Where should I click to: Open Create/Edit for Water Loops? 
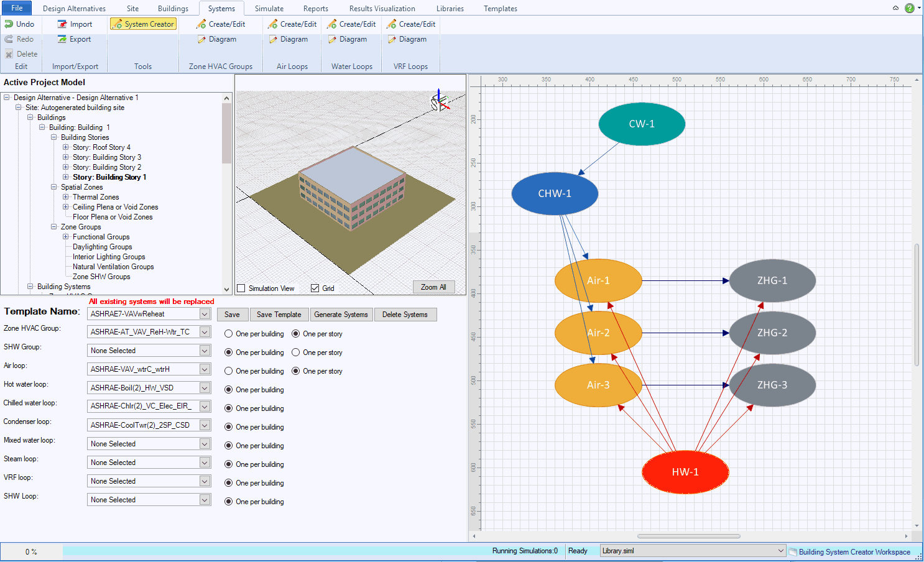click(x=351, y=24)
